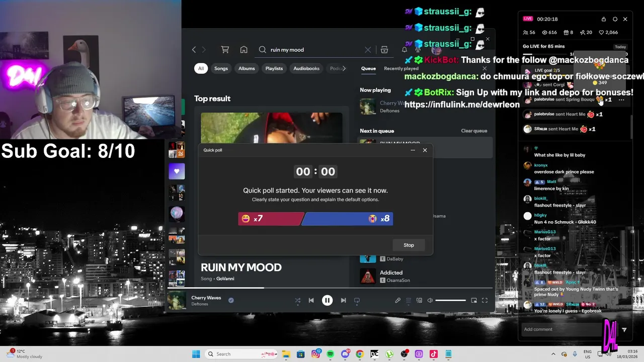Open the Browse icon beside search
Screen dimensions: 644x362
pos(384,50)
